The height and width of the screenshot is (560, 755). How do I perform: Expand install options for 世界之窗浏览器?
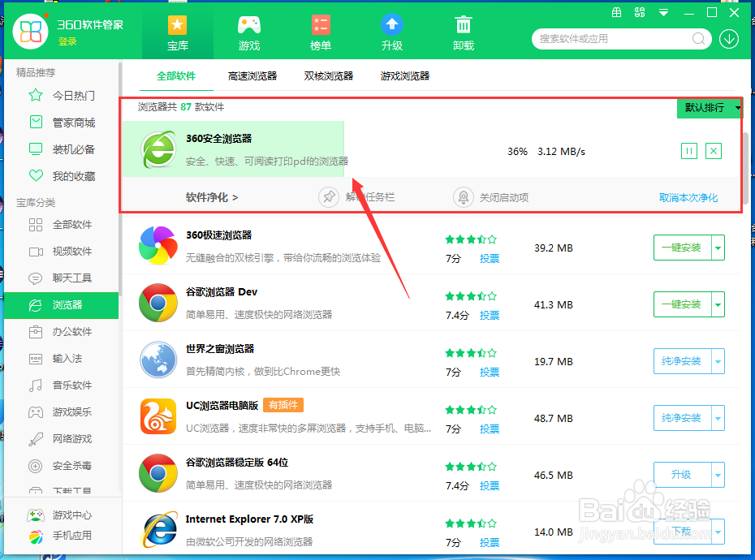pos(718,362)
